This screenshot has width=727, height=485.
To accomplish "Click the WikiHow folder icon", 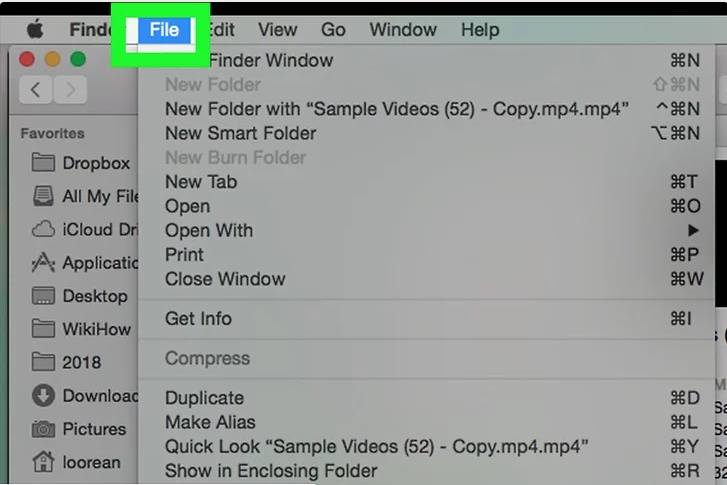I will 43,329.
